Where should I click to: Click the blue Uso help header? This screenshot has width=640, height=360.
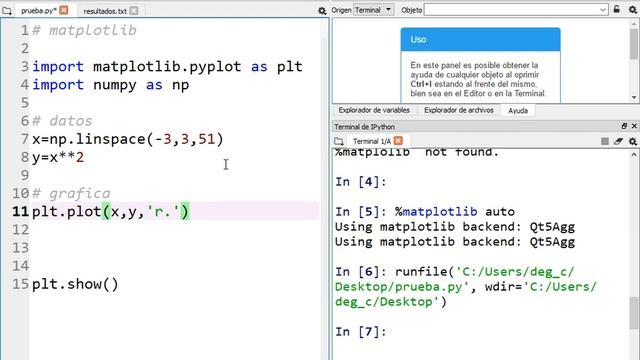pyautogui.click(x=480, y=40)
